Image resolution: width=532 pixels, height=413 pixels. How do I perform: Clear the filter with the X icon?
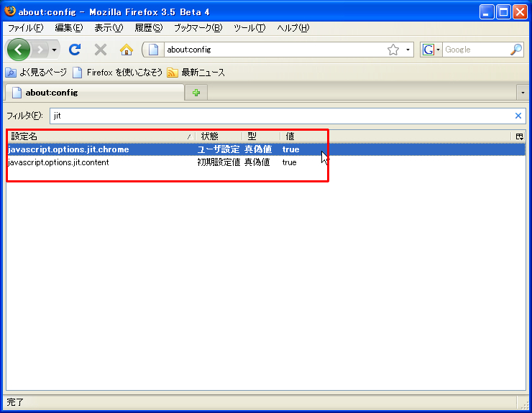pyautogui.click(x=518, y=116)
